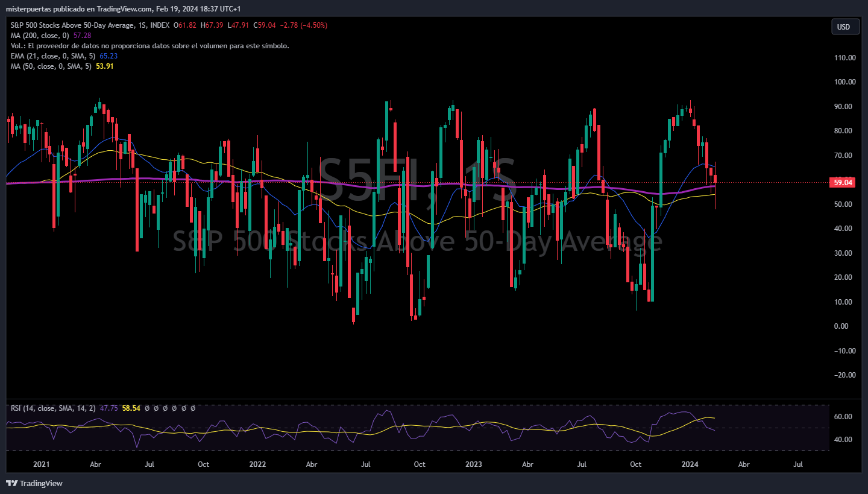Screen dimensions: 868x494
Task: Click the 2023 time axis label
Action: 474,464
